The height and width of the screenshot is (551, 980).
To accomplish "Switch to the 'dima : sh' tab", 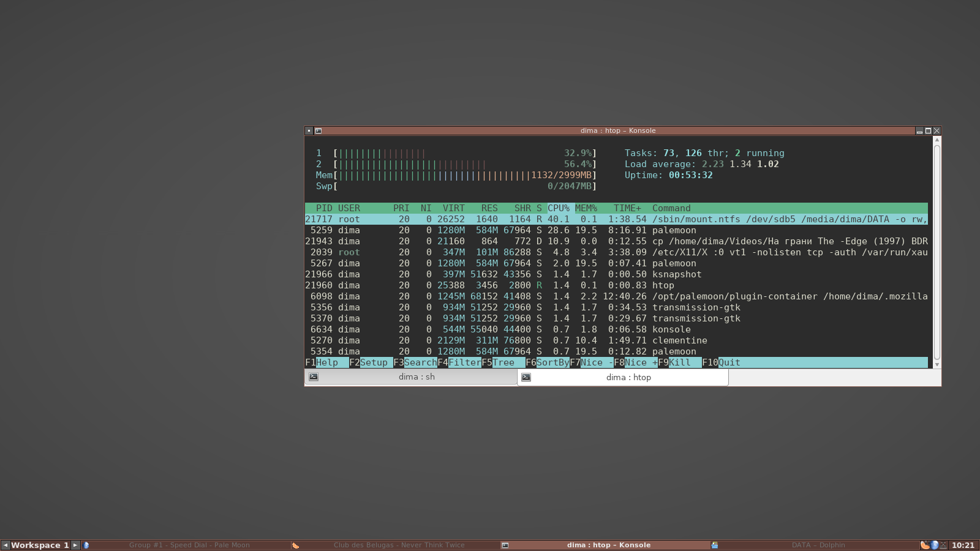I will [x=417, y=377].
